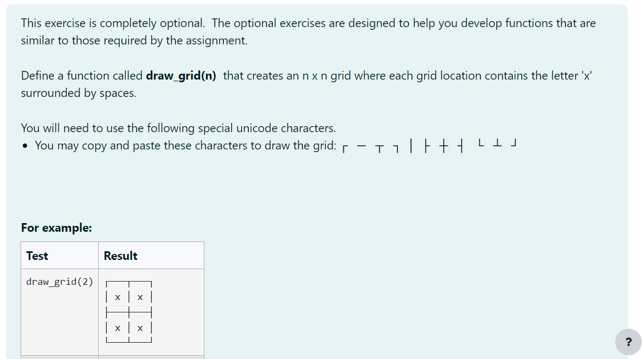Select the Test column header
This screenshot has width=644, height=359.
click(37, 255)
